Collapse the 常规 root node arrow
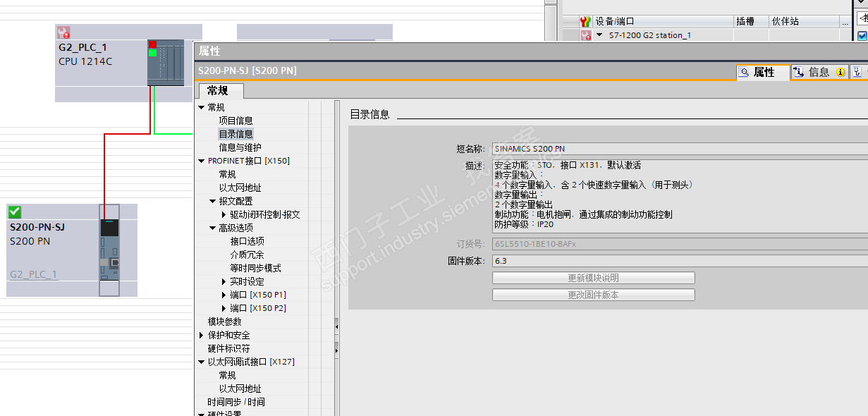Viewport: 868px width, 416px height. (202, 107)
